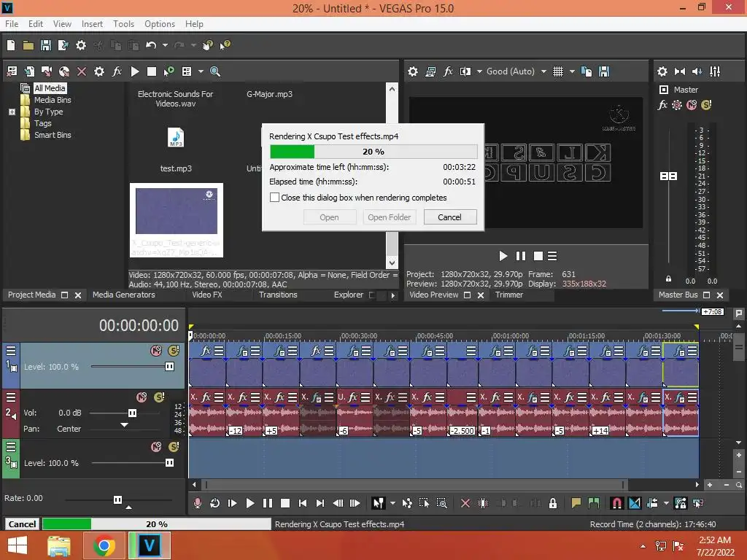Switch to Media Generators tab
This screenshot has width=747, height=560.
pos(124,295)
